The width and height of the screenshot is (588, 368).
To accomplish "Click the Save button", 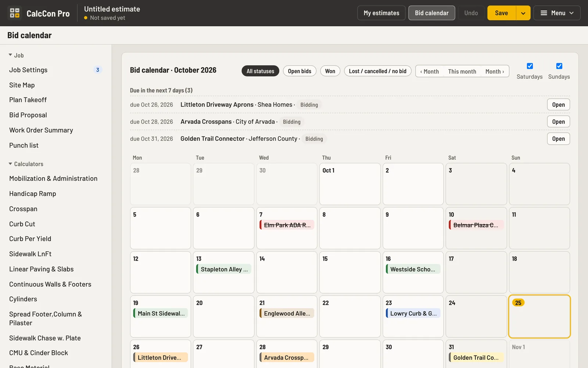I will (x=501, y=13).
